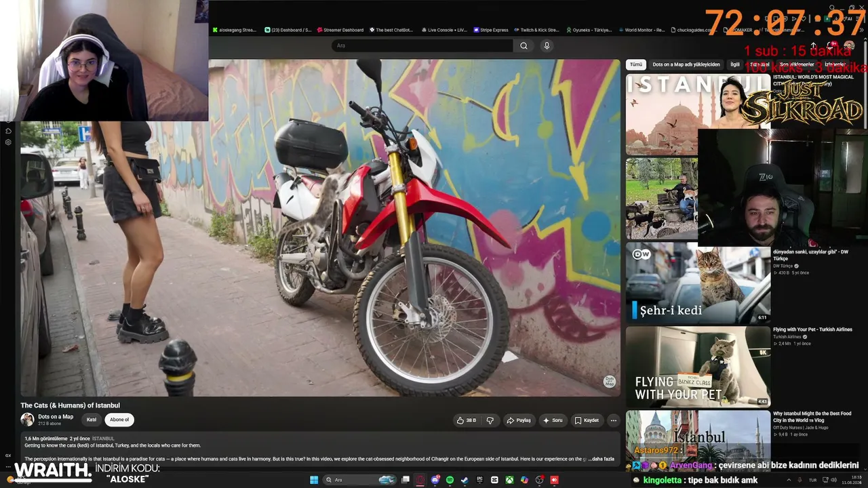Switch to Streamer Dashboard browser tab
This screenshot has width=868, height=488.
tap(340, 30)
